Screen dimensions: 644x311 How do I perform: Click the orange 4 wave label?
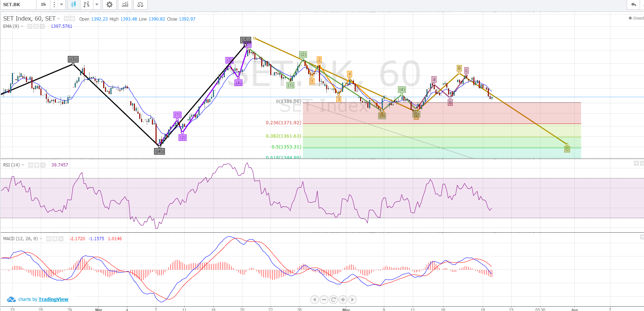[x=350, y=74]
